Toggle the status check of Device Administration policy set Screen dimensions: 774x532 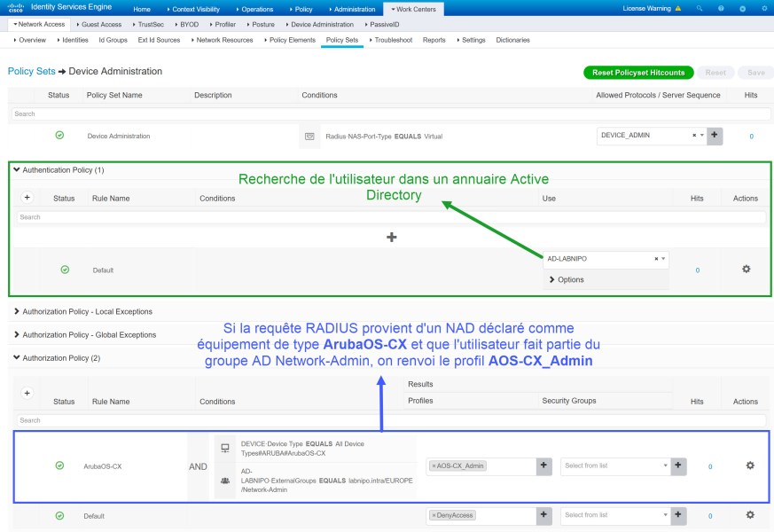point(59,136)
